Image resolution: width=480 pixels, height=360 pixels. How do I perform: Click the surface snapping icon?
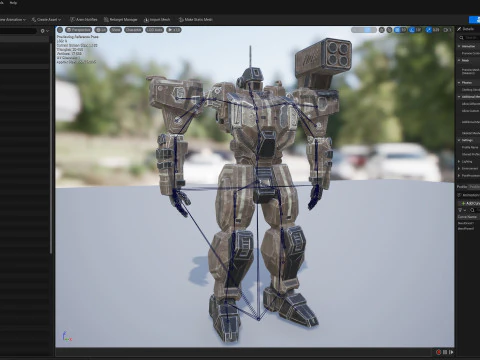tap(389, 30)
